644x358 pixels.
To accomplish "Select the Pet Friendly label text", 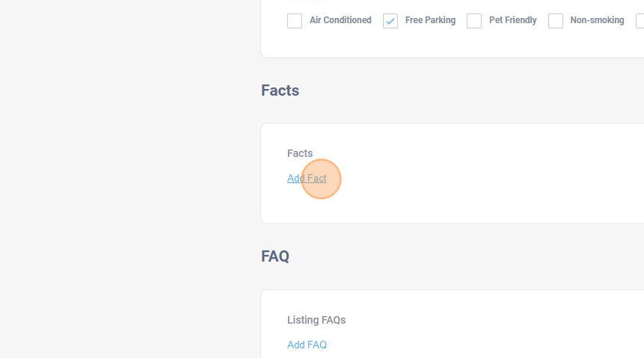I will coord(512,20).
